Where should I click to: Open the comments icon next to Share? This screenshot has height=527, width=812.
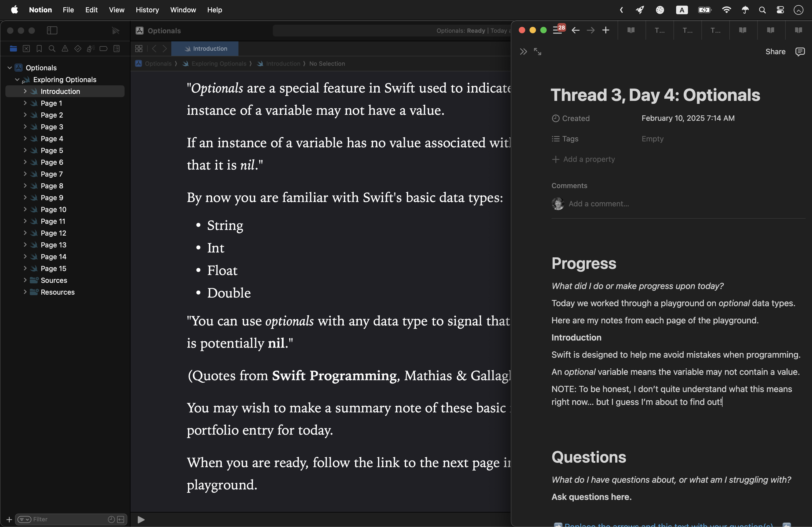800,52
